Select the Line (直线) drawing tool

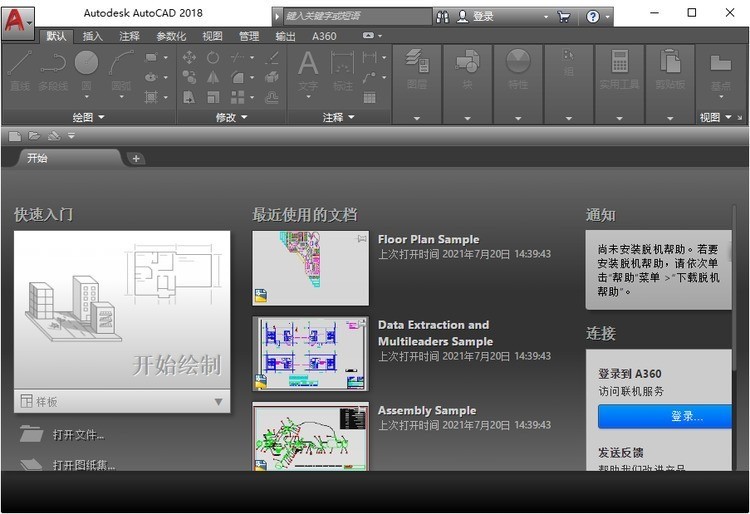[20, 71]
